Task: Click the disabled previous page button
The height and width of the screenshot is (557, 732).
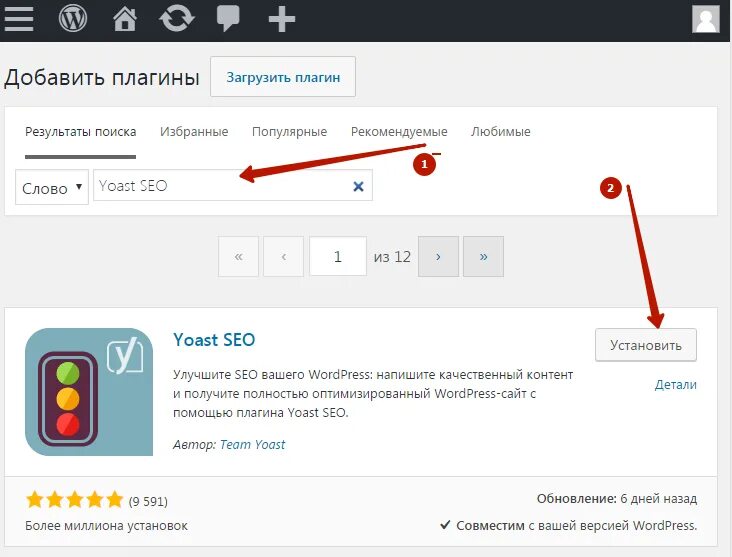Action: tap(283, 256)
